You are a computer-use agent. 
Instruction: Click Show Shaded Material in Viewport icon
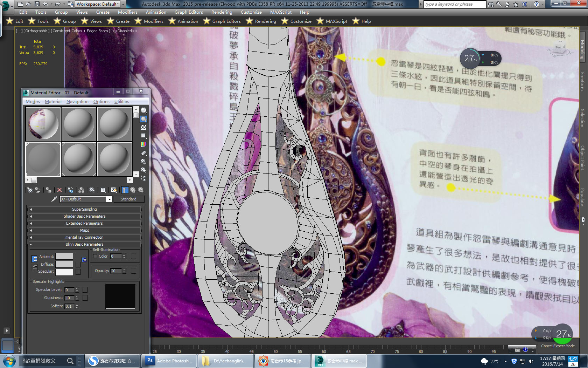coord(114,190)
